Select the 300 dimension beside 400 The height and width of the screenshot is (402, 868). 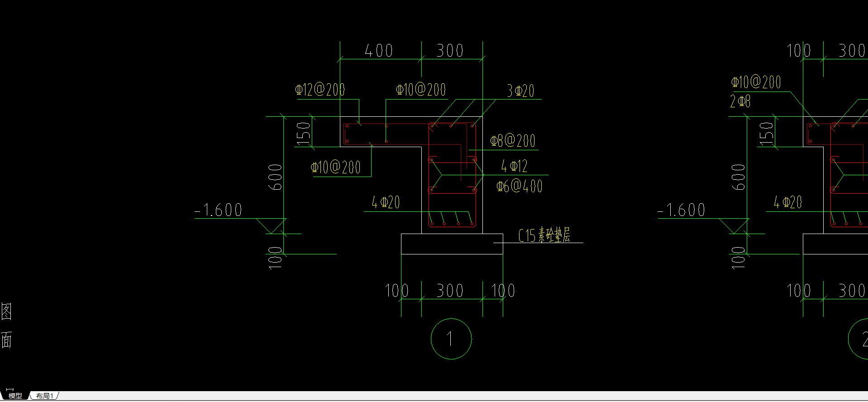pos(450,50)
